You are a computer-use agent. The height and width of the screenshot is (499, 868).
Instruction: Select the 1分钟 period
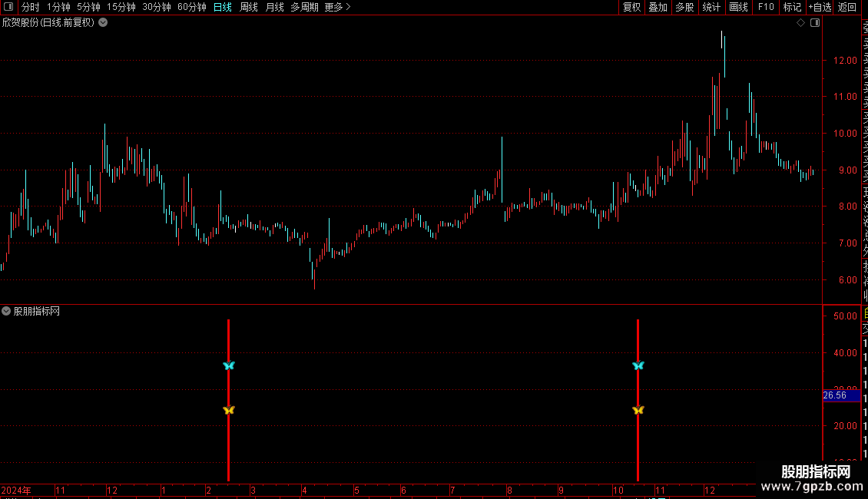click(x=58, y=7)
